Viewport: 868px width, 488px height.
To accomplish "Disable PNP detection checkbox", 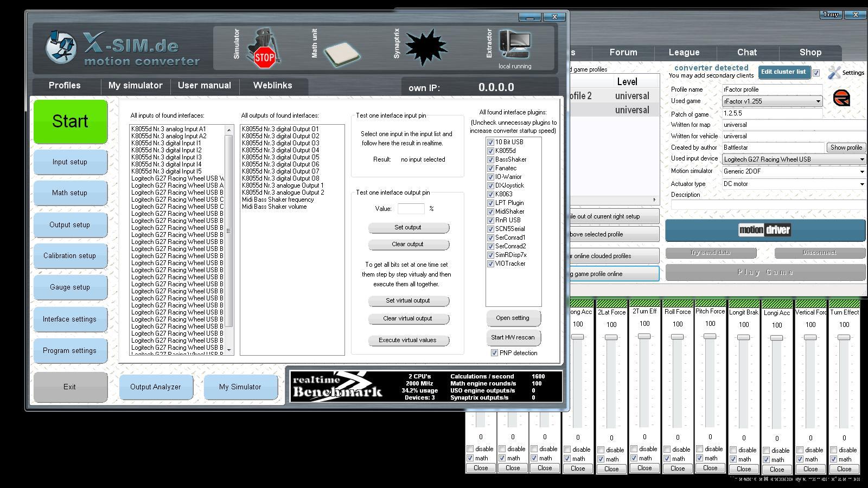I will tap(494, 352).
